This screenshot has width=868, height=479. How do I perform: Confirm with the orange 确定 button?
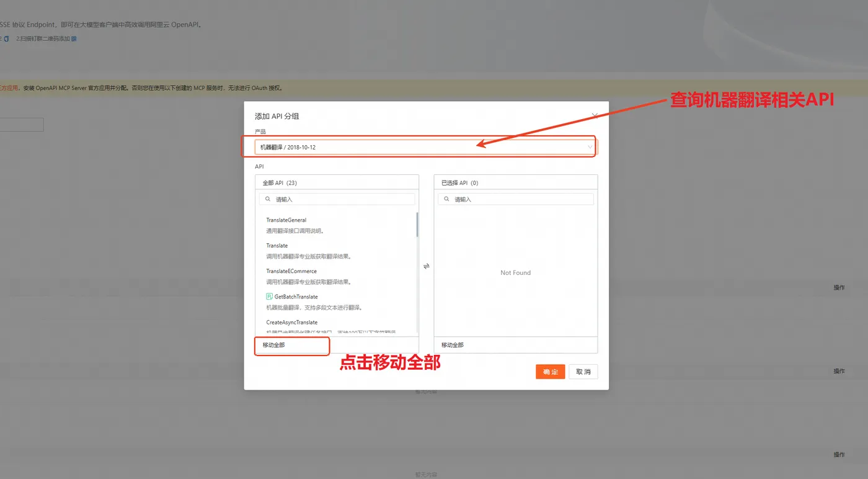[x=551, y=372]
